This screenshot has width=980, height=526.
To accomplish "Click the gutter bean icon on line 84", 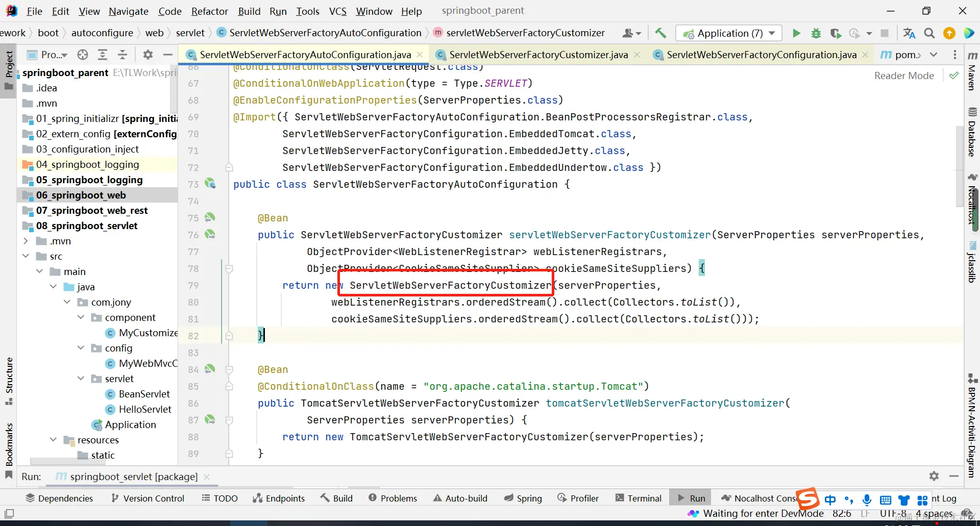I will [x=210, y=369].
